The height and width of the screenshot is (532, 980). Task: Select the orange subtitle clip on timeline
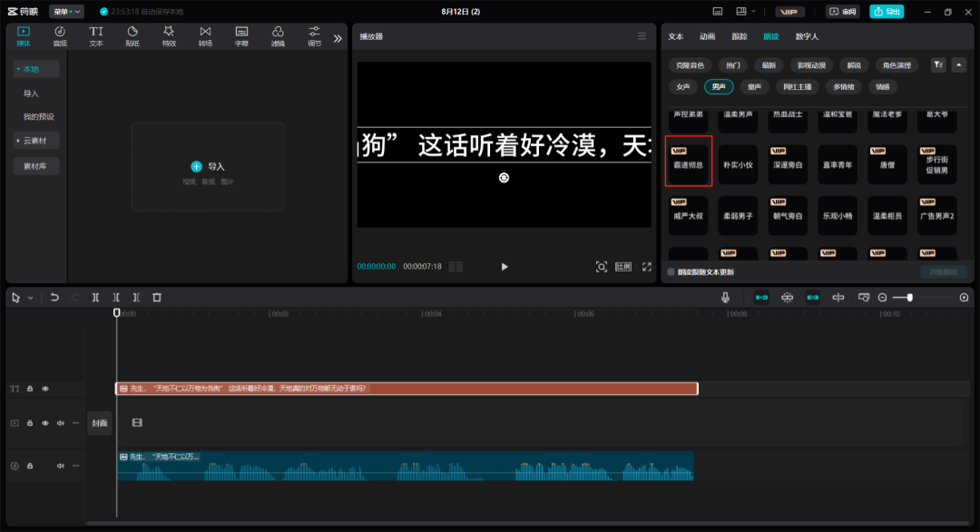tap(407, 389)
